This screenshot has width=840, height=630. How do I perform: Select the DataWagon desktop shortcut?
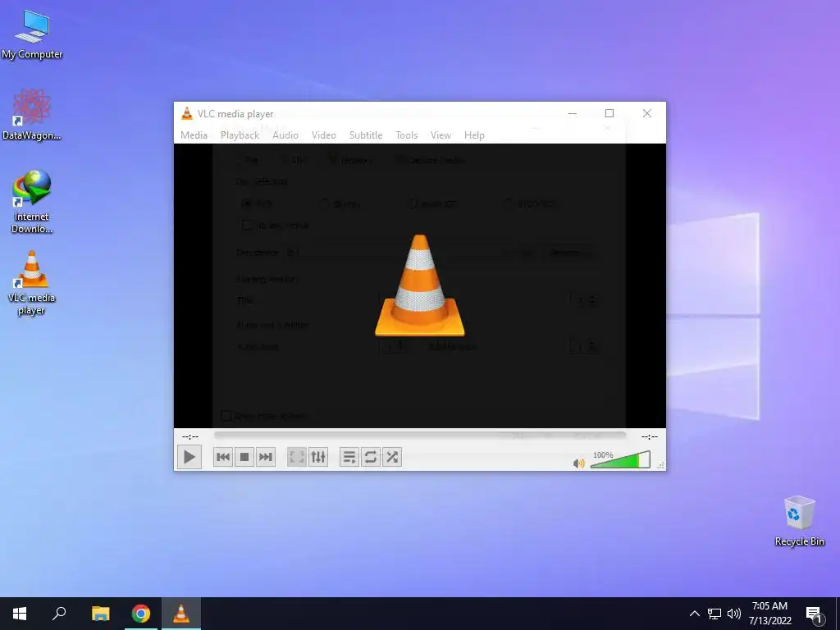[32, 115]
